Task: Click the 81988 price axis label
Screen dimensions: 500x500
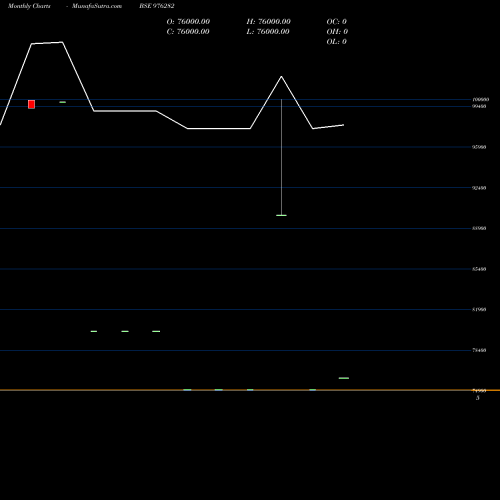Action: (479, 310)
